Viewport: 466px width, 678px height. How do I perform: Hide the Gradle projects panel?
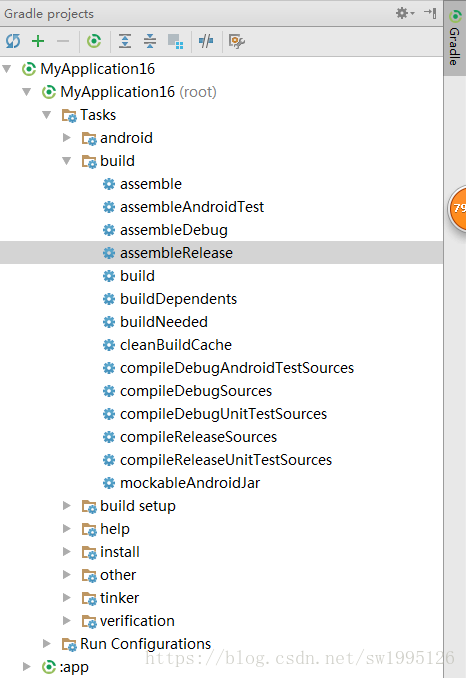(431, 13)
